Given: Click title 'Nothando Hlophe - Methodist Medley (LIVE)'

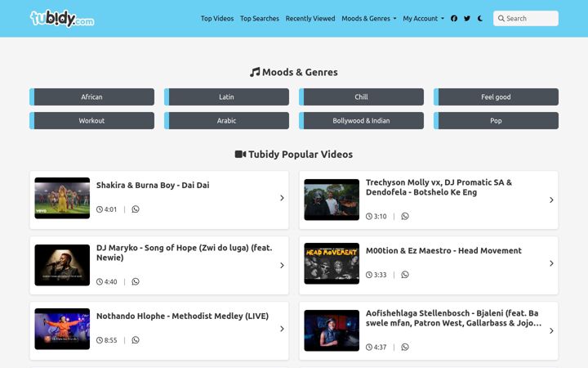Looking at the screenshot, I should (182, 316).
